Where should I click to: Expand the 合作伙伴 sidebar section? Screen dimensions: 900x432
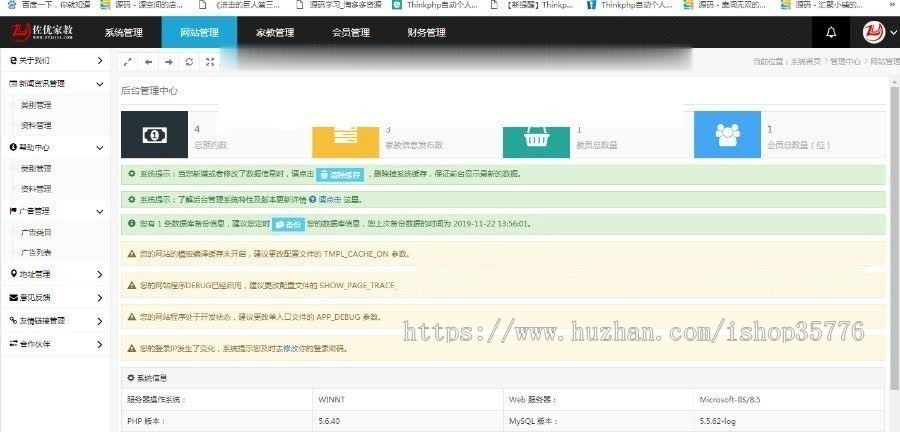(x=55, y=344)
